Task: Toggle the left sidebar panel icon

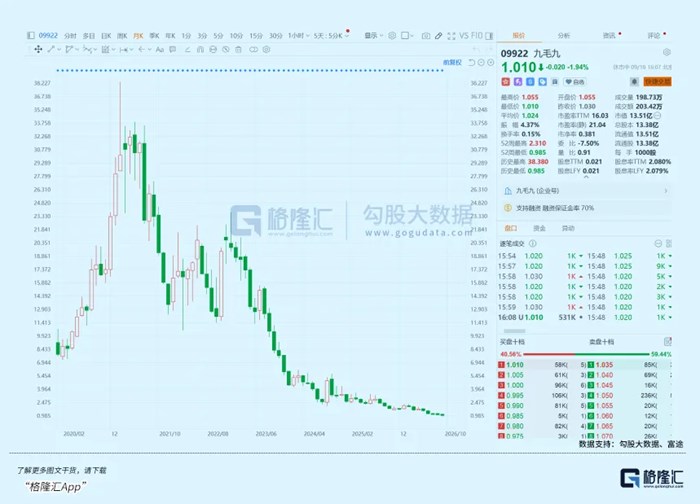Action: 31,35
